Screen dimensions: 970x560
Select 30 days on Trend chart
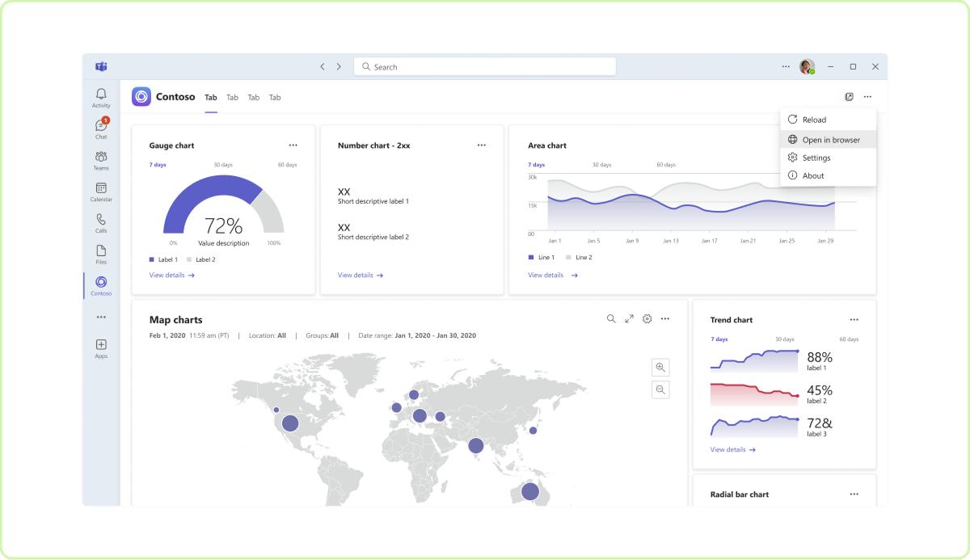pos(785,339)
